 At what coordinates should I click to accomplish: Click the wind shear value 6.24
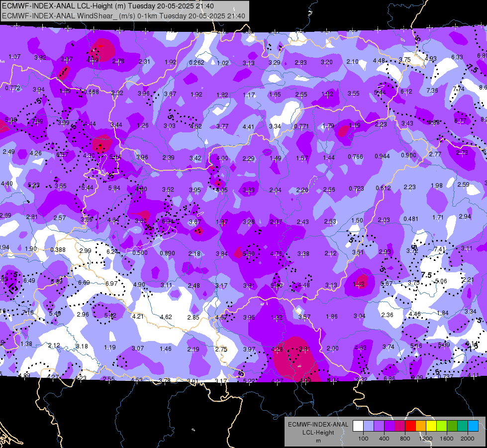click(x=112, y=251)
